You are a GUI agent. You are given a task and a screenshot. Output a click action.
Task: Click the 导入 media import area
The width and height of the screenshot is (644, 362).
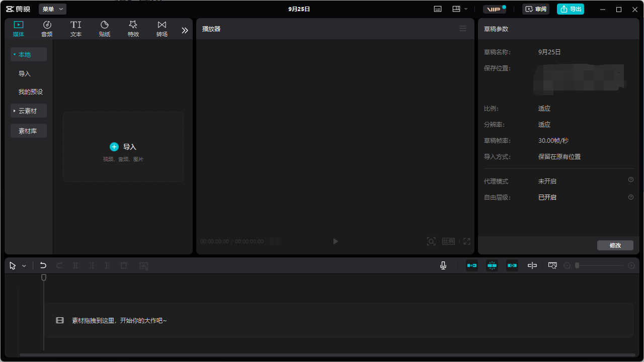[123, 147]
